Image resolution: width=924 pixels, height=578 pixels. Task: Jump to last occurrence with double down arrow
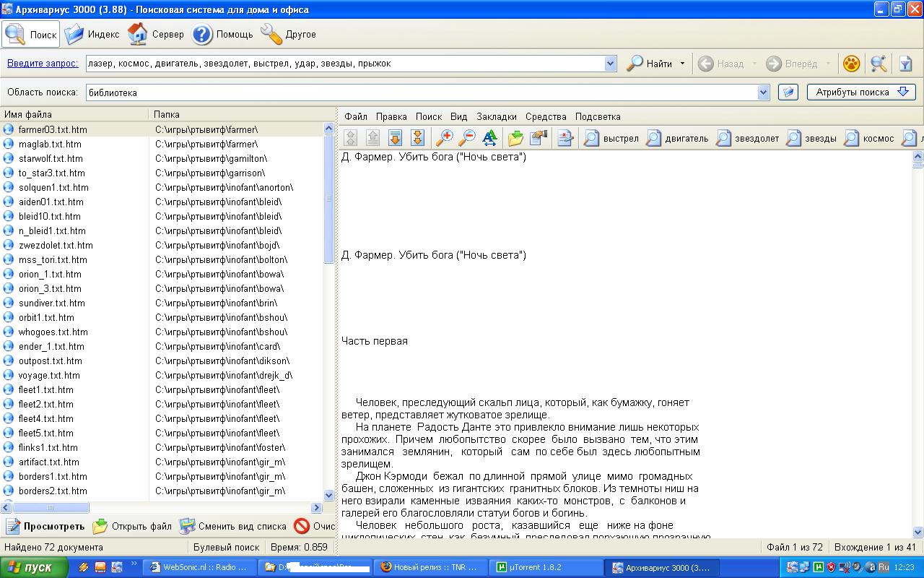[x=417, y=138]
